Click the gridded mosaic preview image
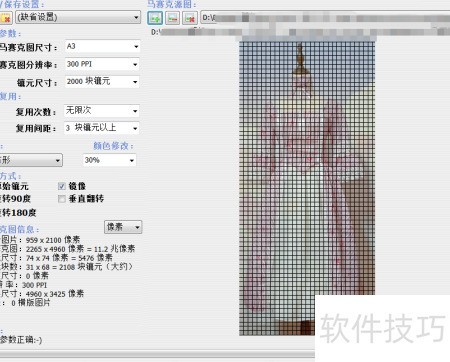Screen dimensions: 450x362 click(x=307, y=188)
